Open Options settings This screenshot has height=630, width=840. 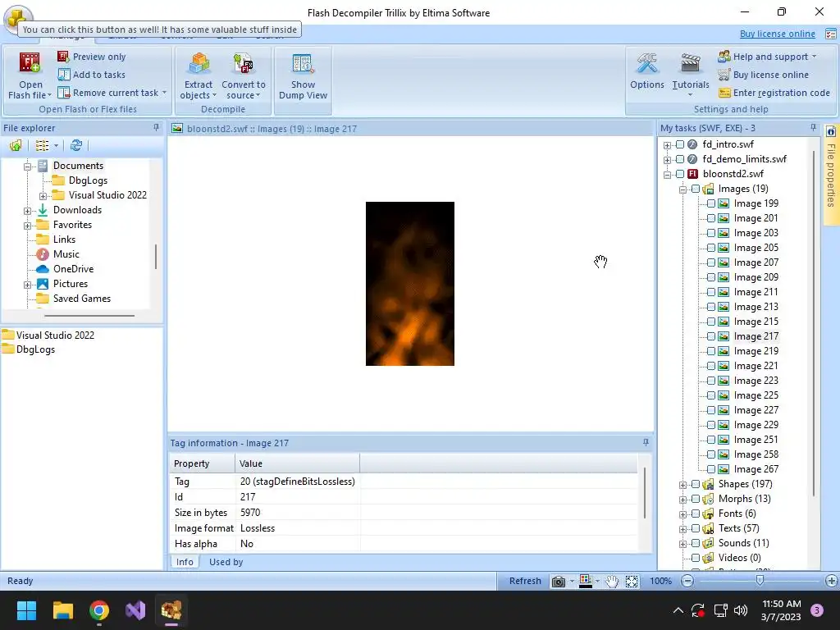[x=646, y=71]
